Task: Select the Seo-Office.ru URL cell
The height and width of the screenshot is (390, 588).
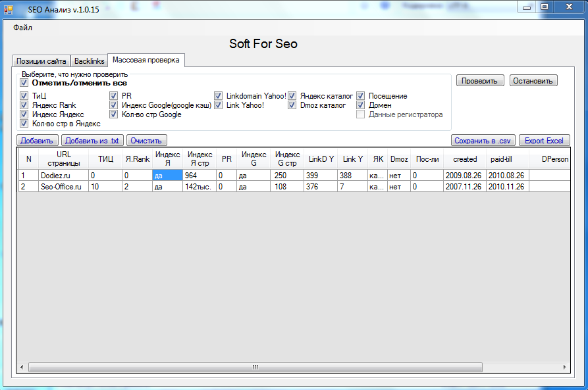Action: [x=64, y=187]
